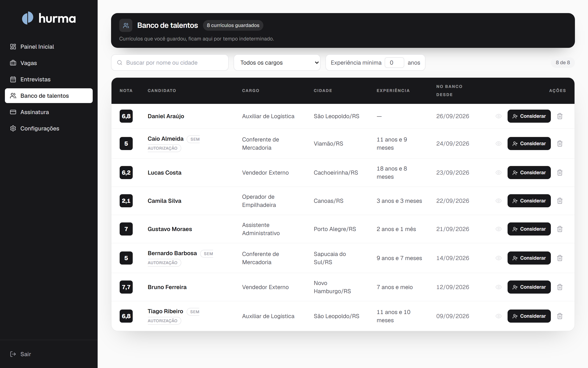Click the 8 de 8 results counter
The image size is (588, 368).
point(562,63)
